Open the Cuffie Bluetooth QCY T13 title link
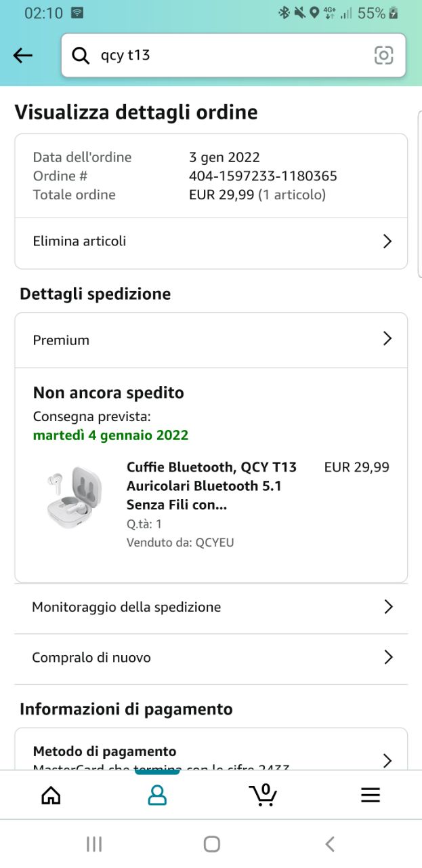The height and width of the screenshot is (868, 422). (x=211, y=486)
